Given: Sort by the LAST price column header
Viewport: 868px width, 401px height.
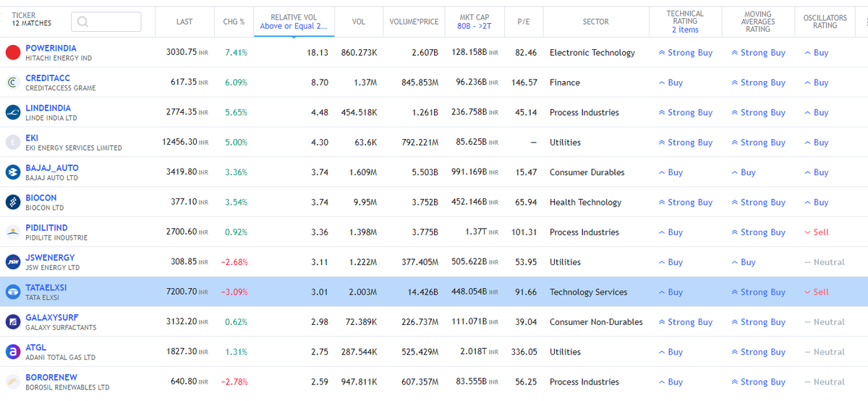Looking at the screenshot, I should 184,22.
